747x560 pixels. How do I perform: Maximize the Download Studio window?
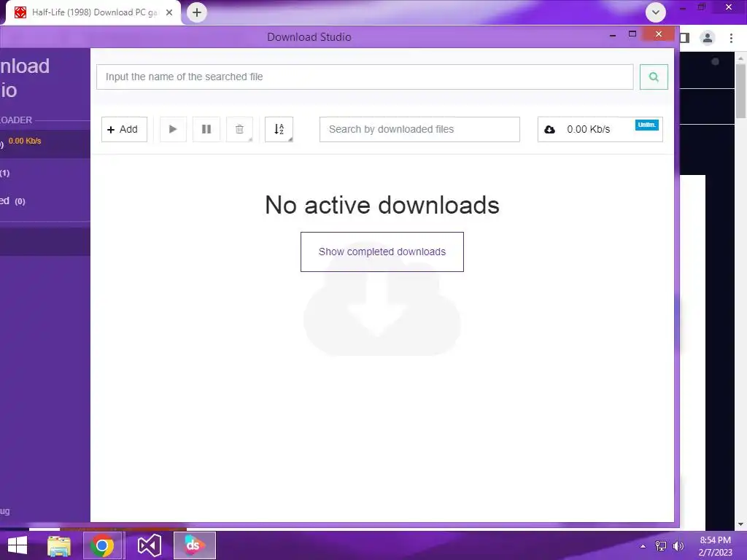tap(632, 34)
